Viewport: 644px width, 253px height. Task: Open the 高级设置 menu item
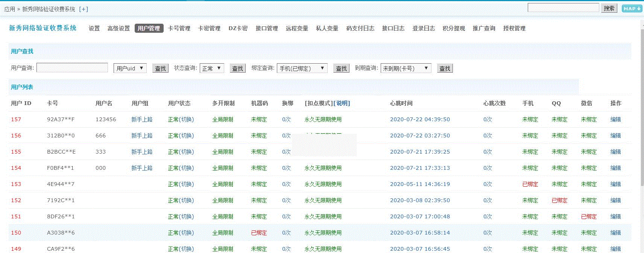118,28
